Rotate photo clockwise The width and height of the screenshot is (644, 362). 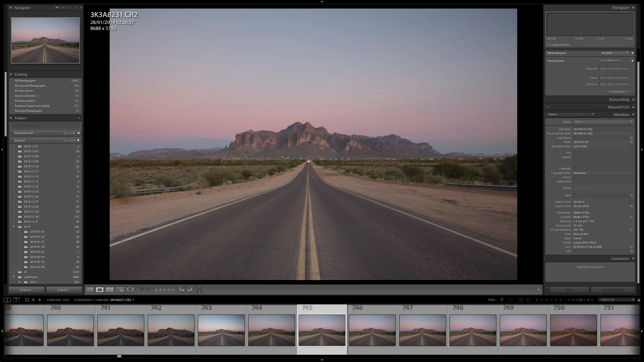190,290
